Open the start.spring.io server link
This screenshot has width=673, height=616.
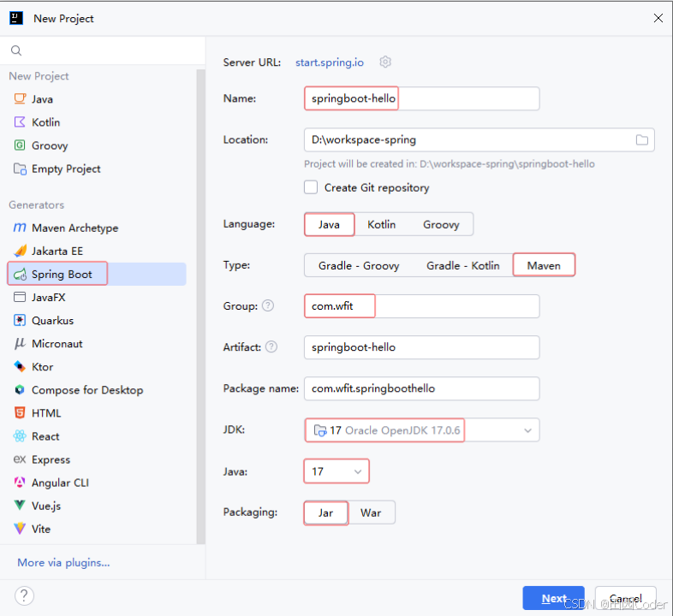329,62
